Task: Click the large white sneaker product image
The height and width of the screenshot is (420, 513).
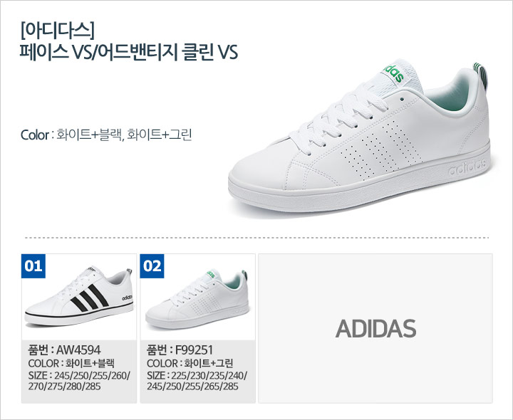Action: [360, 137]
